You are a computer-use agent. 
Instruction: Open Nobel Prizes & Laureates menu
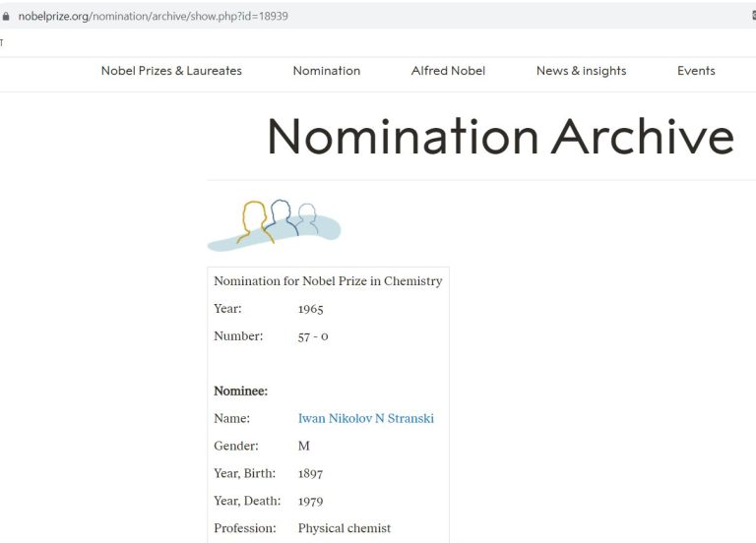171,71
